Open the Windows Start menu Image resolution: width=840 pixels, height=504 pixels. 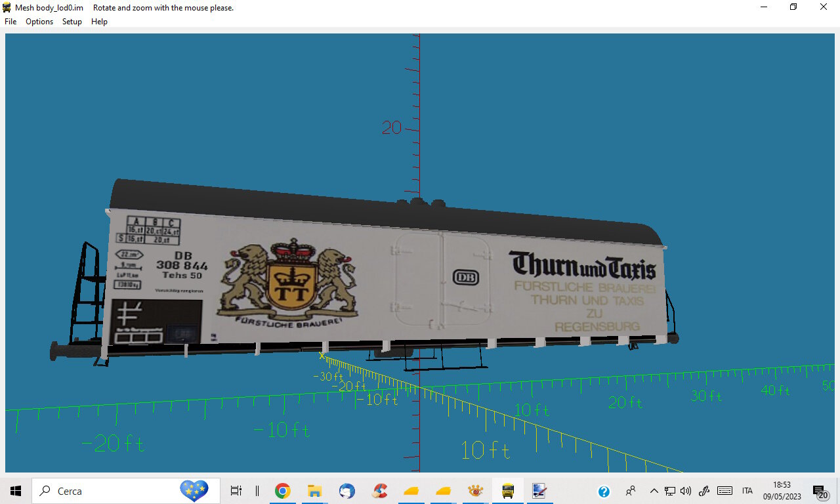pos(16,491)
